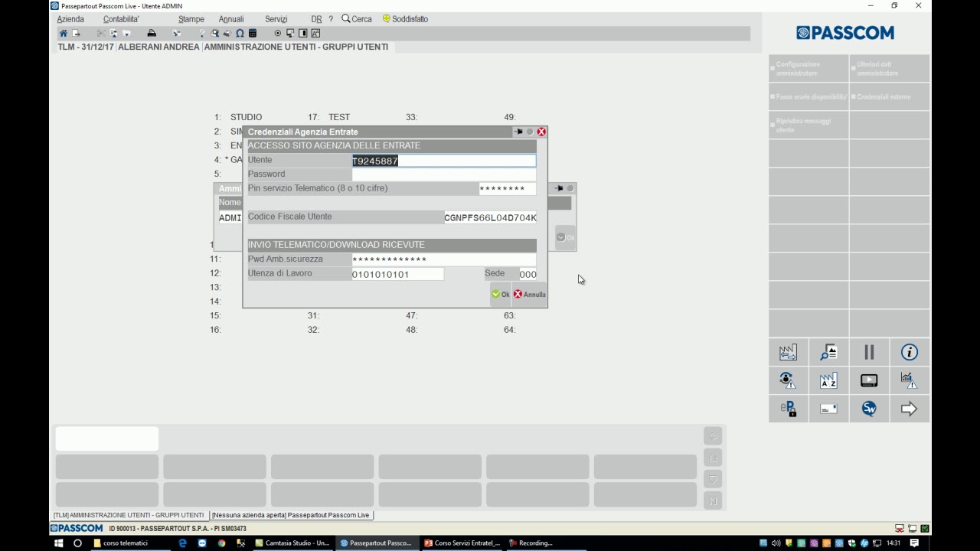Click the taskbar clock showing 14:31
The image size is (980, 551).
point(893,543)
